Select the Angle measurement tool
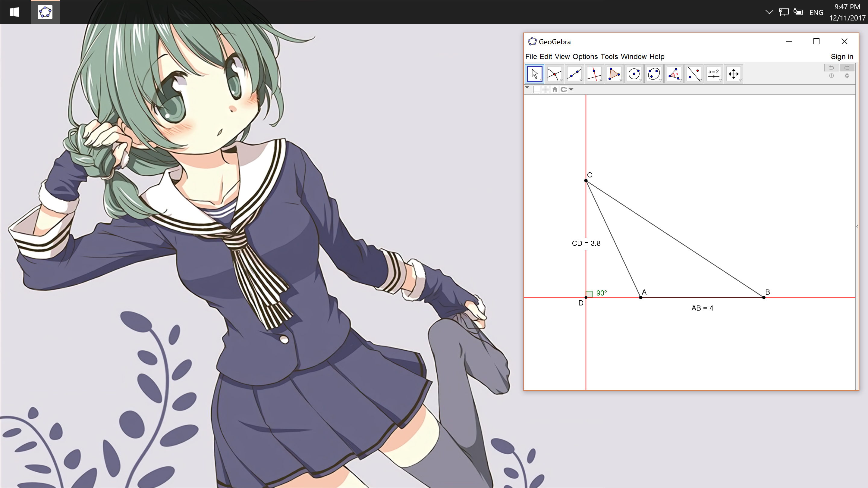868x488 pixels. coord(674,74)
